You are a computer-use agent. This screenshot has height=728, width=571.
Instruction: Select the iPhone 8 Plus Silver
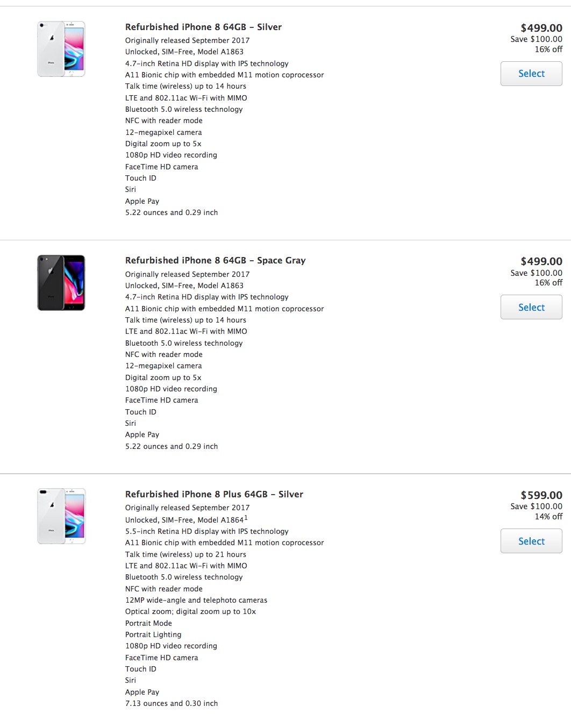(x=531, y=541)
